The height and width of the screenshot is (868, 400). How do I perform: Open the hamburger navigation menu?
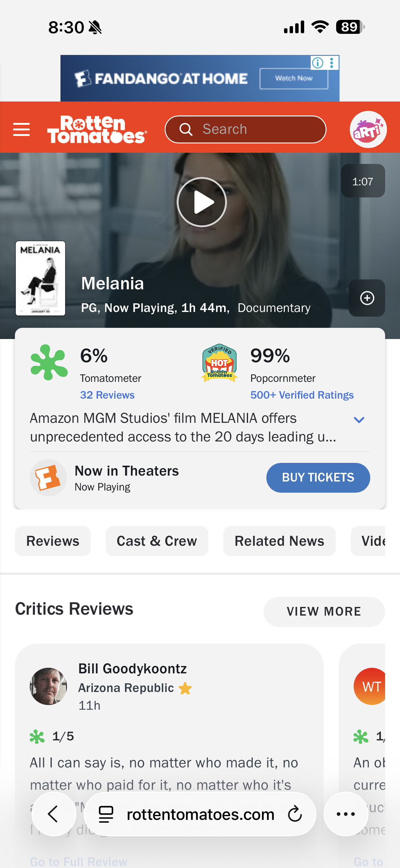[x=21, y=129]
